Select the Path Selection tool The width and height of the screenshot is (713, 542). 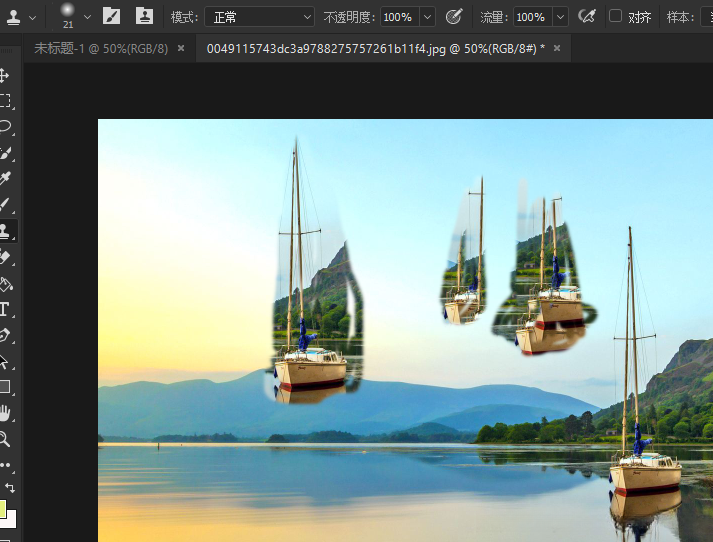click(5, 362)
